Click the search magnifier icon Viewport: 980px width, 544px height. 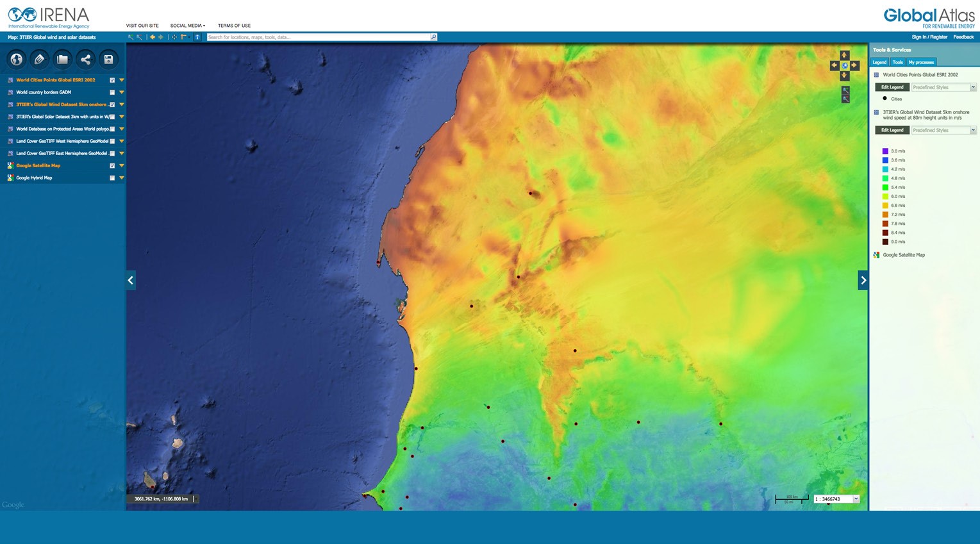[433, 37]
